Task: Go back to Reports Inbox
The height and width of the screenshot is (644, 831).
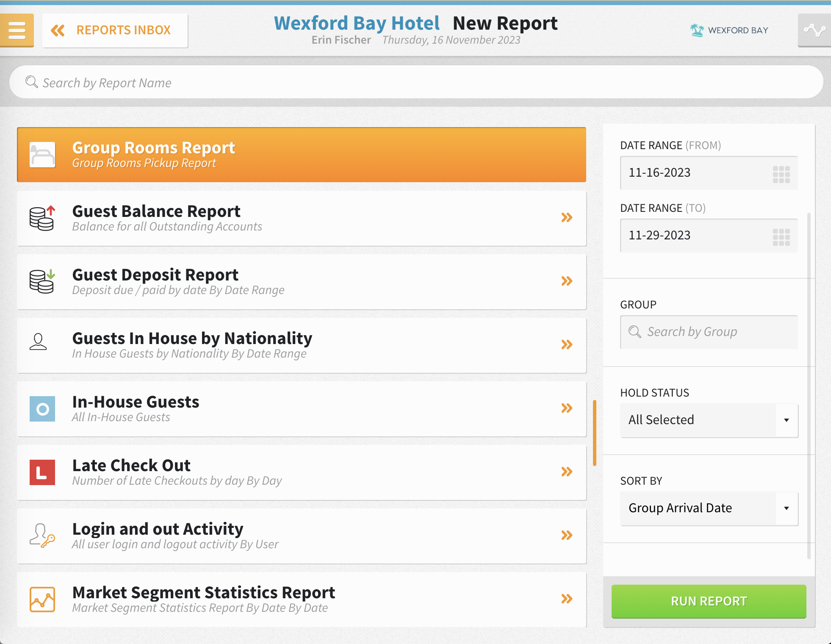Action: point(115,30)
